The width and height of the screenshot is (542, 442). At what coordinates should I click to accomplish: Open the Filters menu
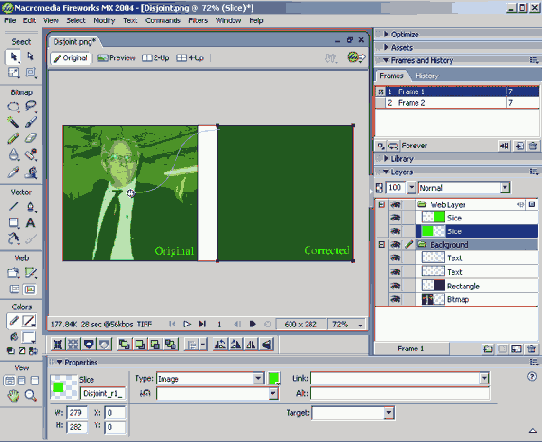coord(198,20)
